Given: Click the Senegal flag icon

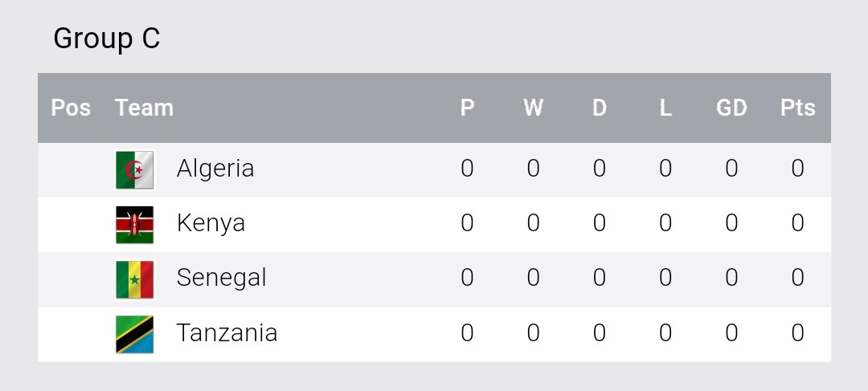Looking at the screenshot, I should click(134, 279).
